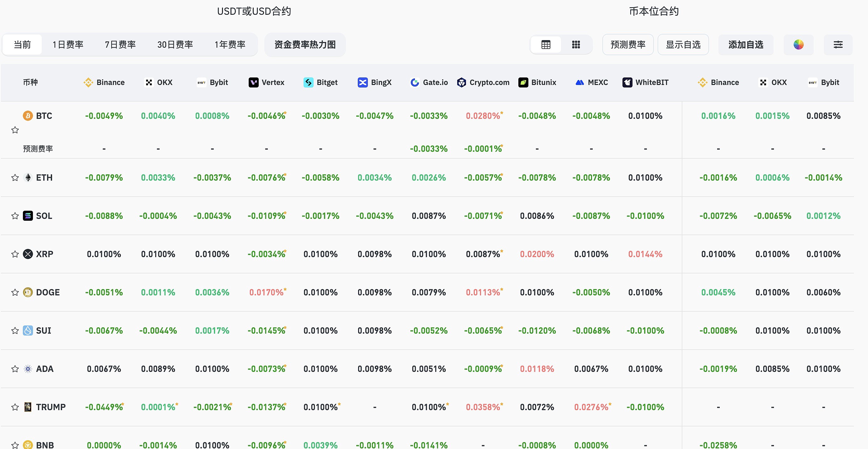This screenshot has width=868, height=449.
Task: Click BTC predicted Gate.io rate -0.0033%
Action: coord(429,149)
